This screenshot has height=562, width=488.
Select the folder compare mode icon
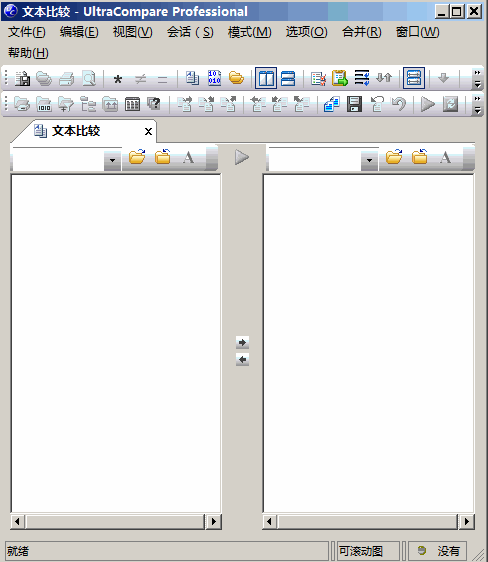236,78
